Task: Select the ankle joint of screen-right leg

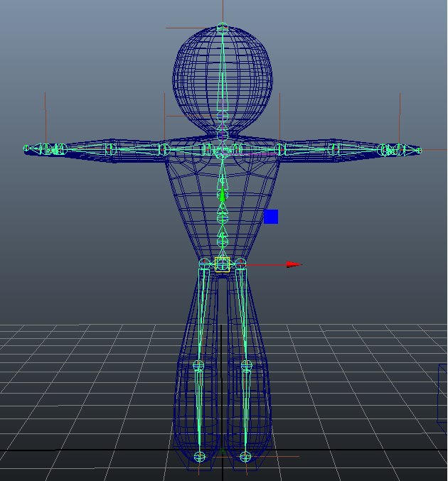Action: tap(245, 456)
